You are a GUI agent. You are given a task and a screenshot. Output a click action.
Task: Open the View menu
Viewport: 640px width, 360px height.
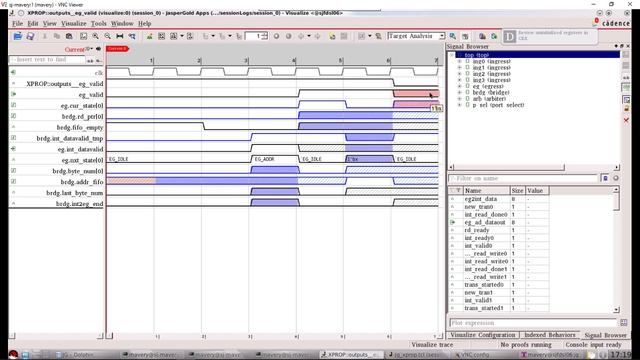(x=50, y=24)
